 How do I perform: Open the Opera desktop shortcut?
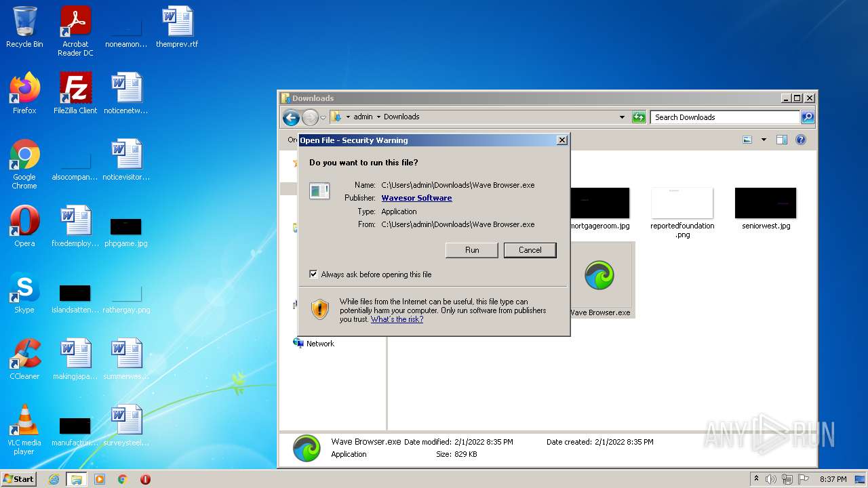pos(24,226)
